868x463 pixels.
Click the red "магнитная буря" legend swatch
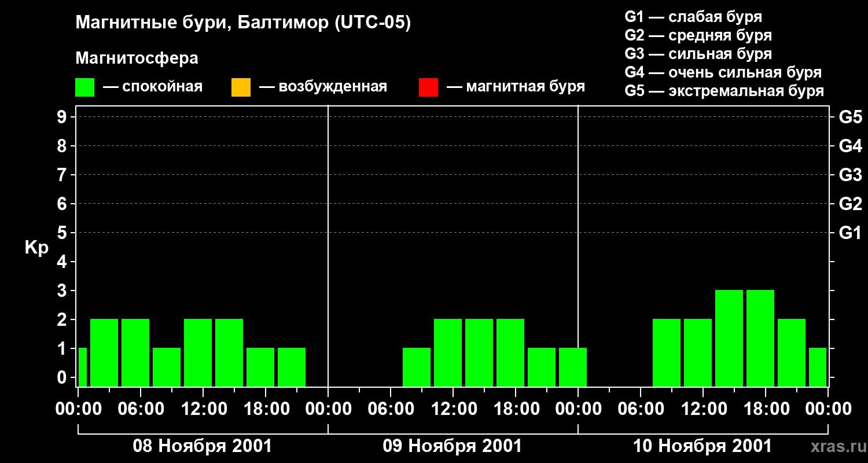coord(428,87)
